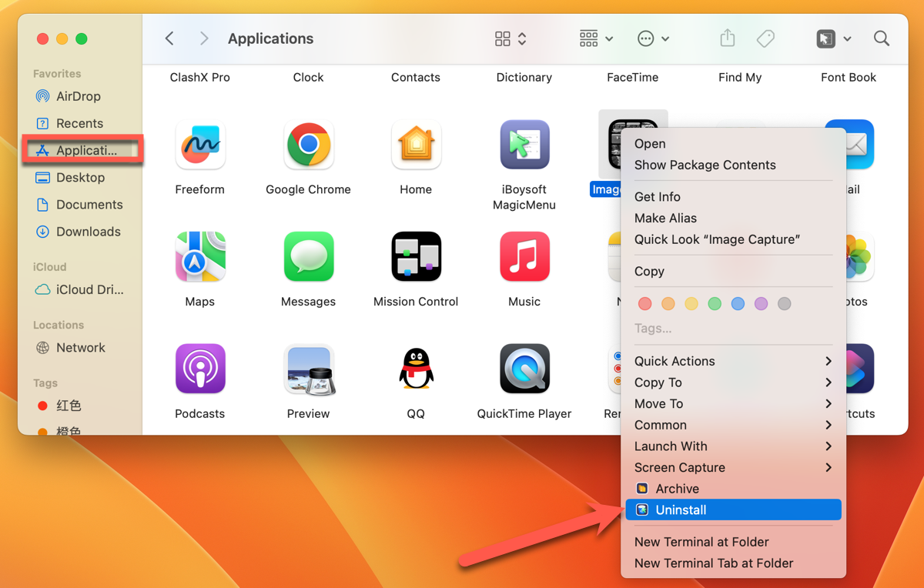
Task: Click the Finder back arrow
Action: [x=169, y=38]
